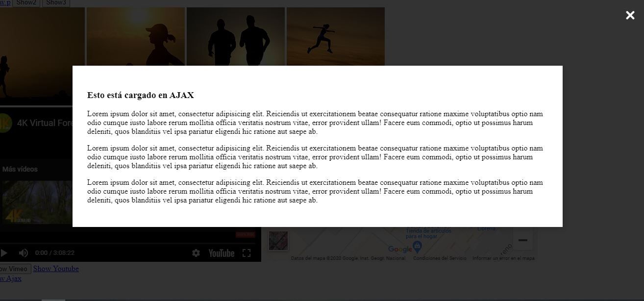Click the Show3 button

[x=56, y=3]
